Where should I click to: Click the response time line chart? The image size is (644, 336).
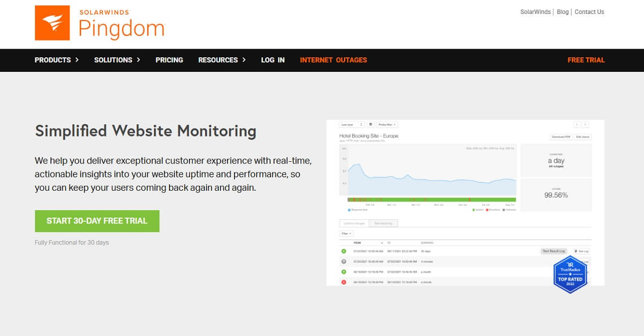coord(428,170)
